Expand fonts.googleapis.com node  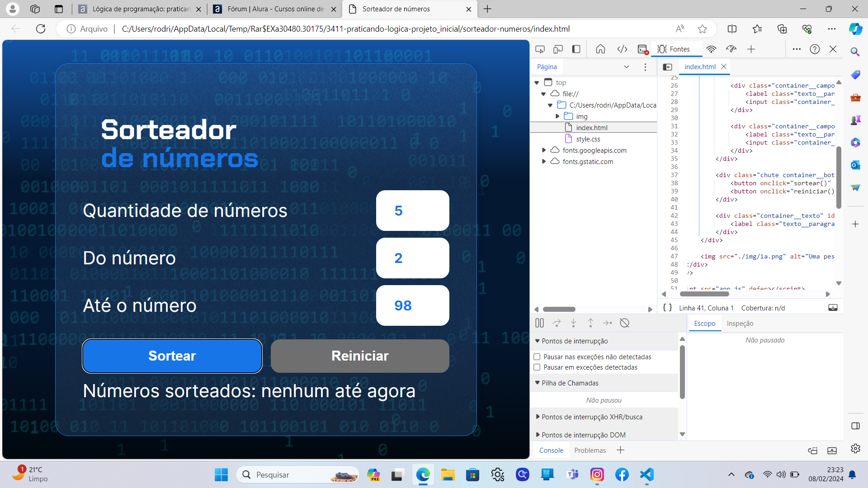pos(543,150)
